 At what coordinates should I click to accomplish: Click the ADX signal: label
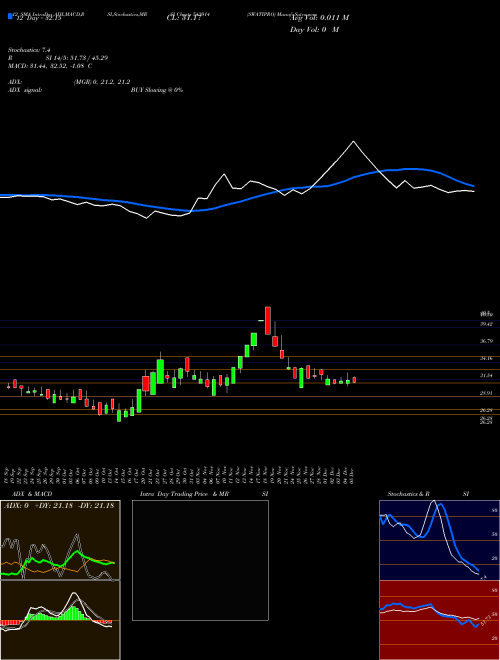pos(25,90)
